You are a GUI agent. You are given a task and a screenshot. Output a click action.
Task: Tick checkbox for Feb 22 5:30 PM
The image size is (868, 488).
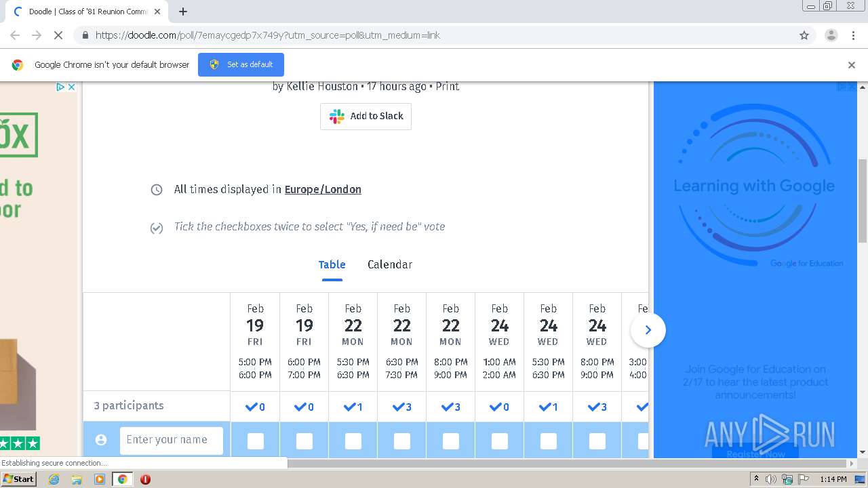click(x=353, y=441)
